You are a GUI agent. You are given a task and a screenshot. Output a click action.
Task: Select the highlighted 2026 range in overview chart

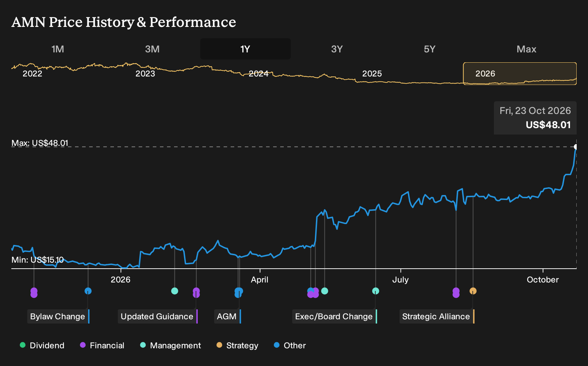coord(520,74)
